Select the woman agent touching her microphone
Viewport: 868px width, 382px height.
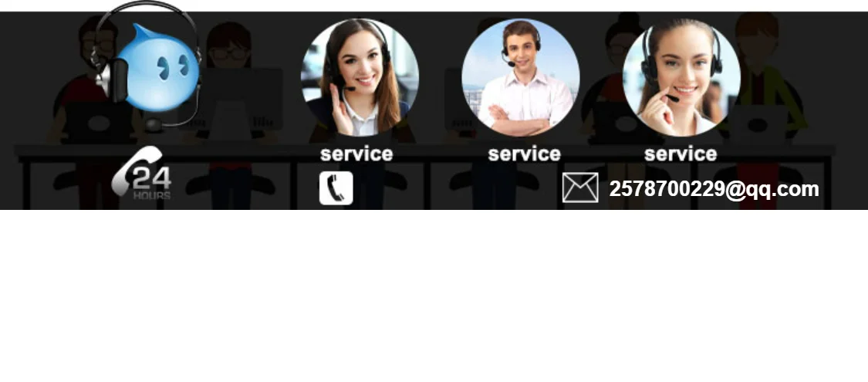(681, 77)
